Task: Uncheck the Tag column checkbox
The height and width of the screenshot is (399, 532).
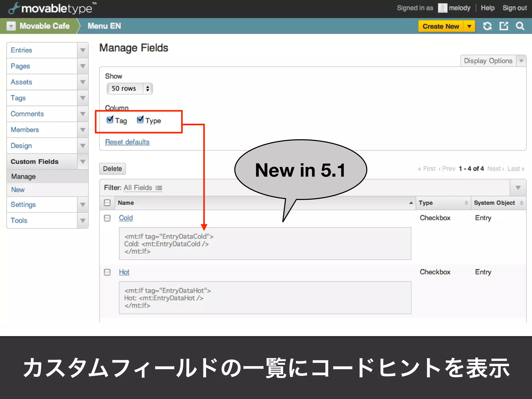Action: [110, 120]
